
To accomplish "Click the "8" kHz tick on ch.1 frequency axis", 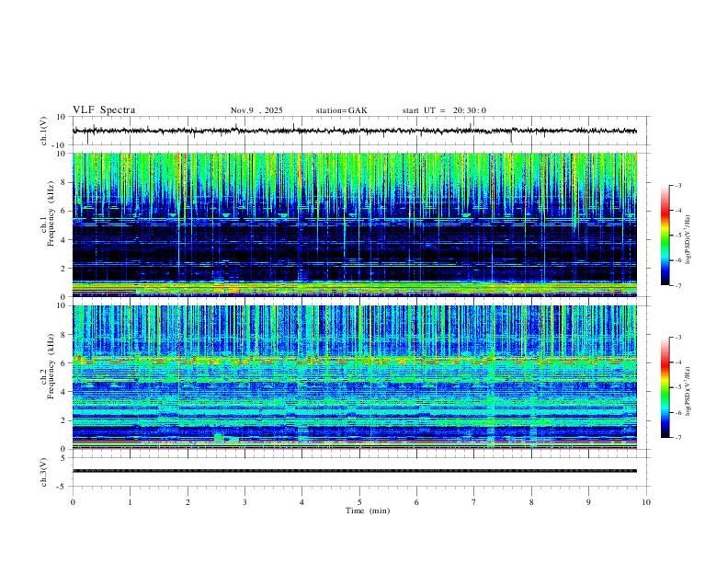I will click(x=63, y=182).
